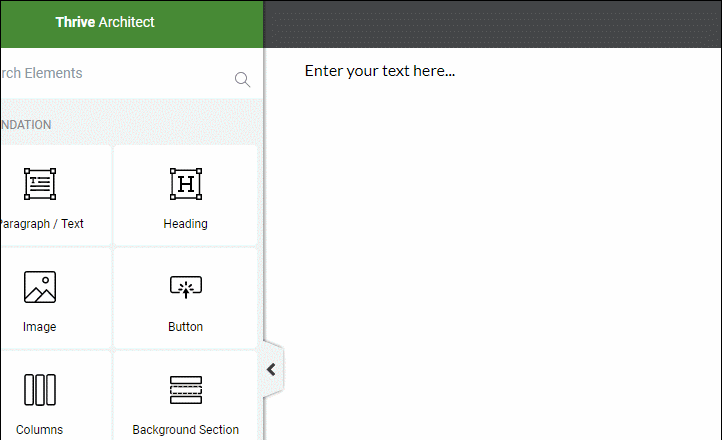Screen dimensions: 722x440
Task: Select the Paragraph / Text element icon
Action: point(40,184)
